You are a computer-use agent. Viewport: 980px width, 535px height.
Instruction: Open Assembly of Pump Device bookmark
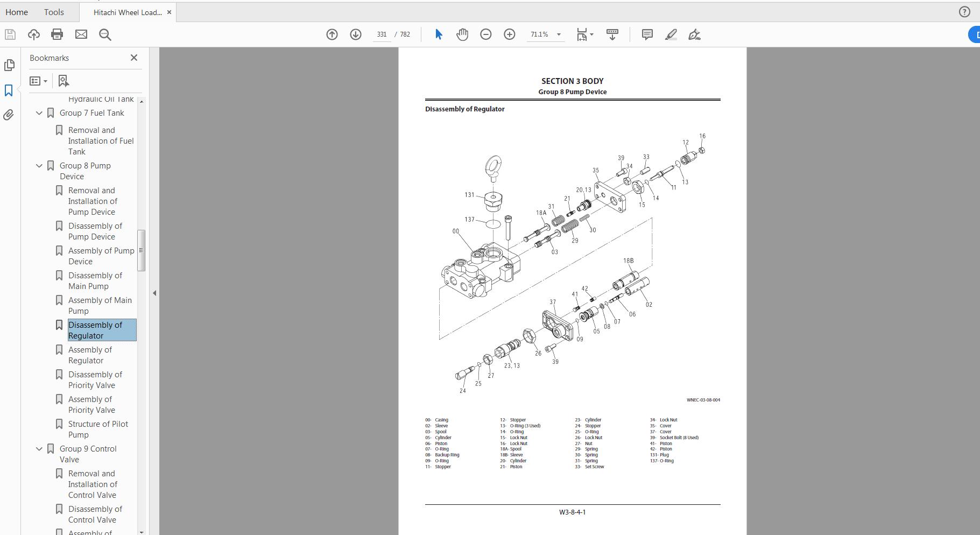click(x=101, y=256)
